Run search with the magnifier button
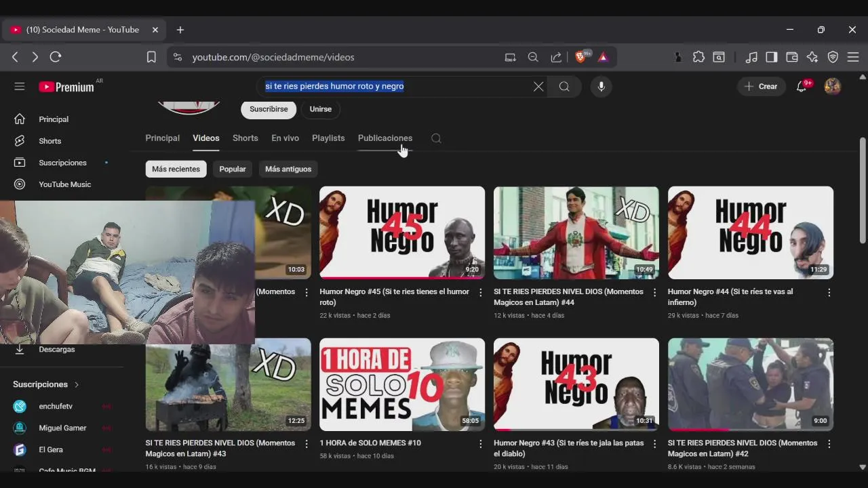This screenshot has width=868, height=488. pos(564,86)
